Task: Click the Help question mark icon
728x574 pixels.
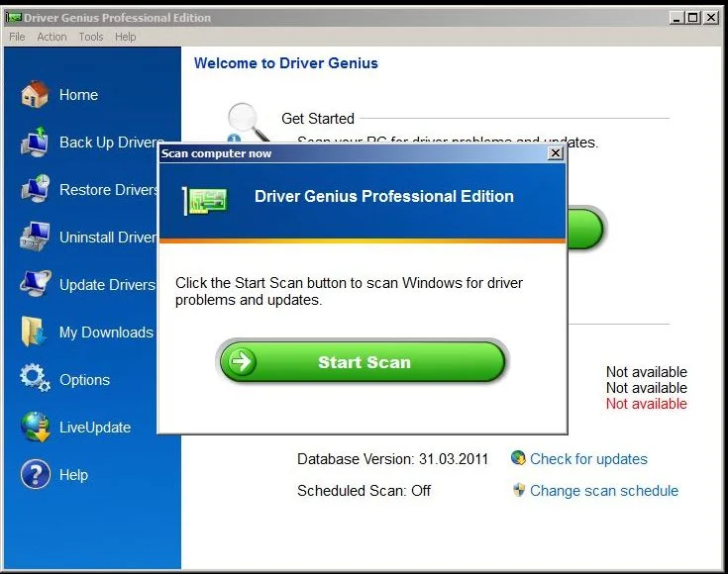Action: click(36, 474)
